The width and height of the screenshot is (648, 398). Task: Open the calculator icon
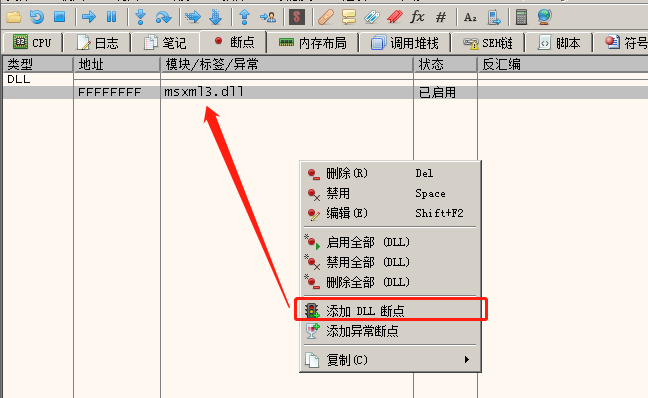tap(522, 17)
